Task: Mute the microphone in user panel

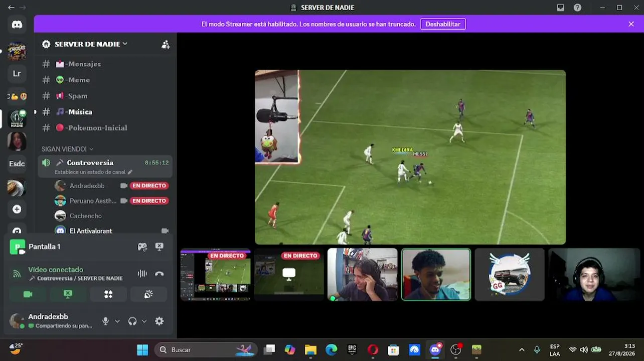Action: [105, 321]
